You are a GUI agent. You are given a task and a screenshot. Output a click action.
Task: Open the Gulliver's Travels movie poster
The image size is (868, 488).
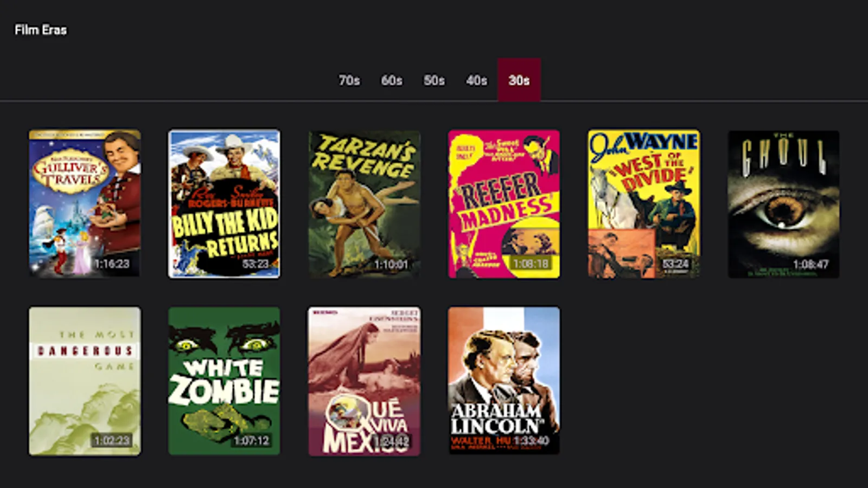(85, 204)
